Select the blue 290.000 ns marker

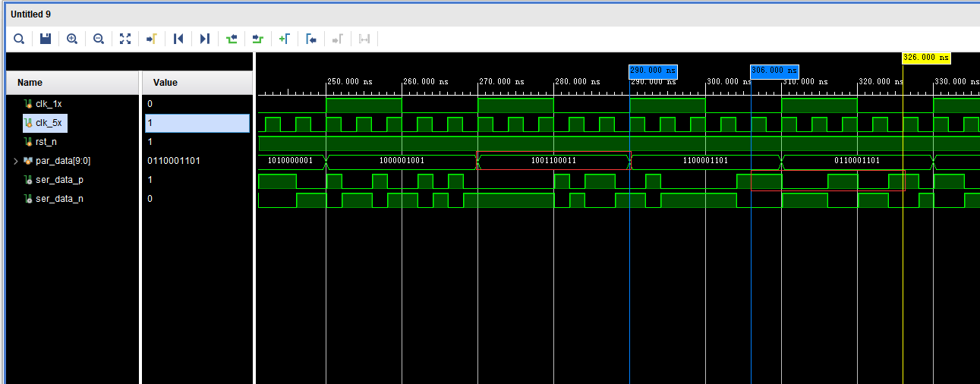(653, 71)
